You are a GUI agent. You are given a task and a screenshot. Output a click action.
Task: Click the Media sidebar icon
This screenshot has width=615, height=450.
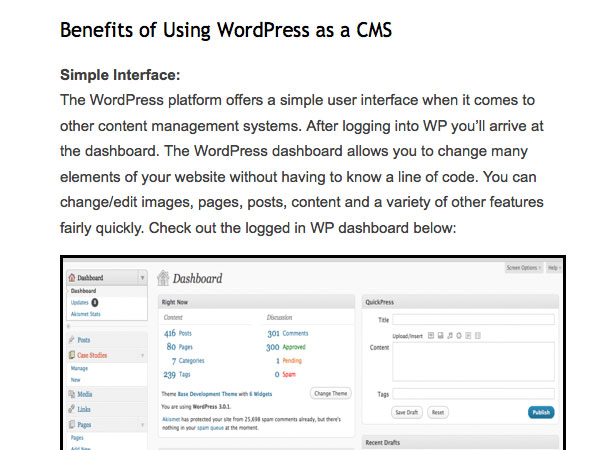click(72, 394)
